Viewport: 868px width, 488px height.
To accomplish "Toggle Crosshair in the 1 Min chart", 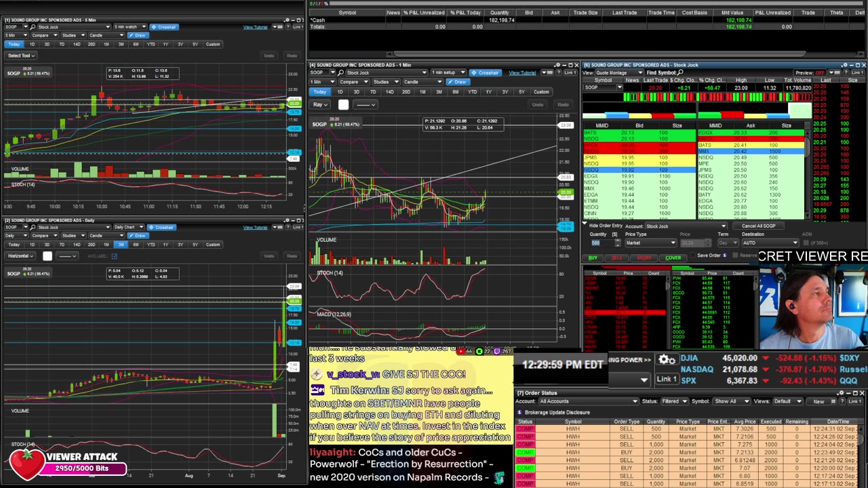I will click(486, 73).
